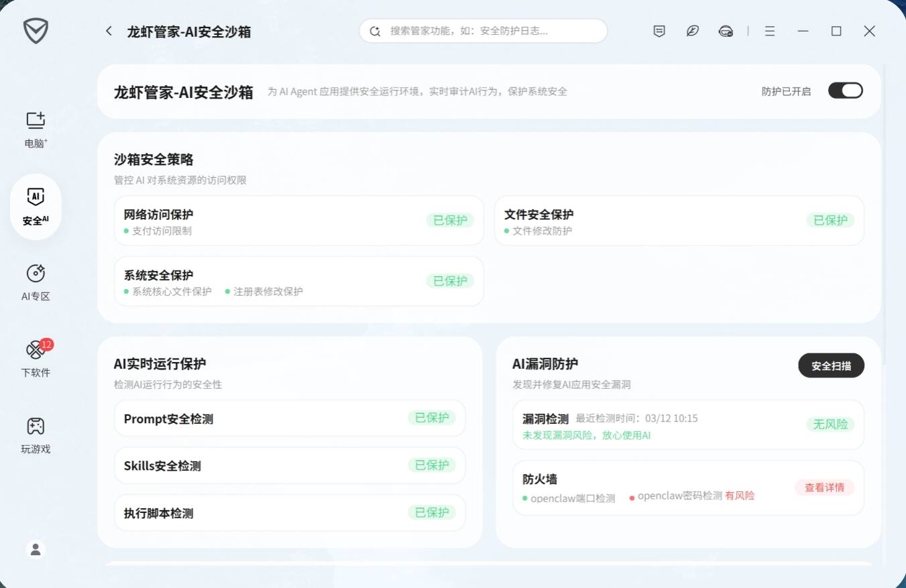Start a 安全扫描 security scan

tap(831, 365)
